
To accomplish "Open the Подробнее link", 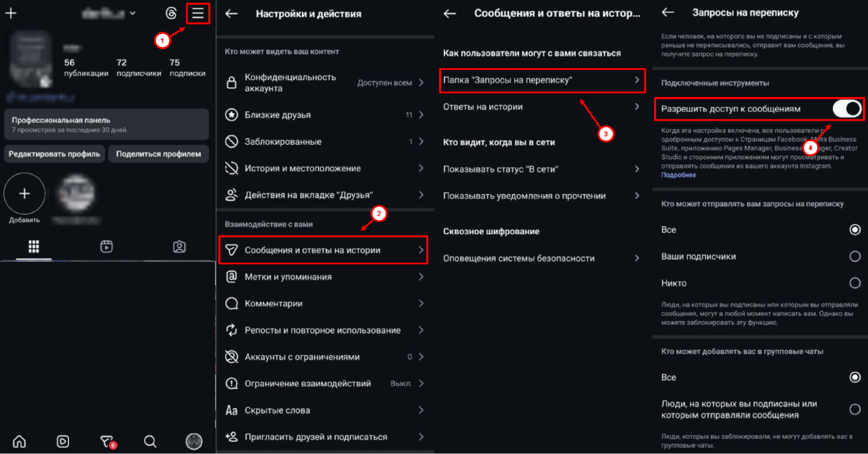I will [x=679, y=175].
